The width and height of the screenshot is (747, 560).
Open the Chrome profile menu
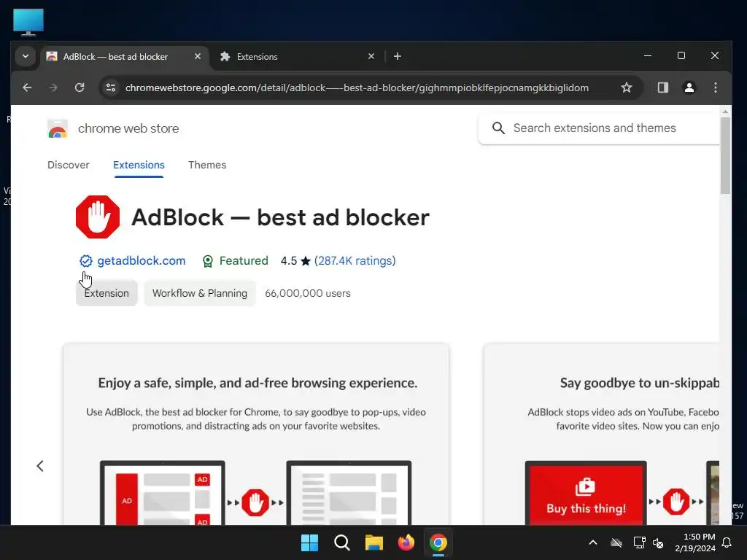[689, 87]
